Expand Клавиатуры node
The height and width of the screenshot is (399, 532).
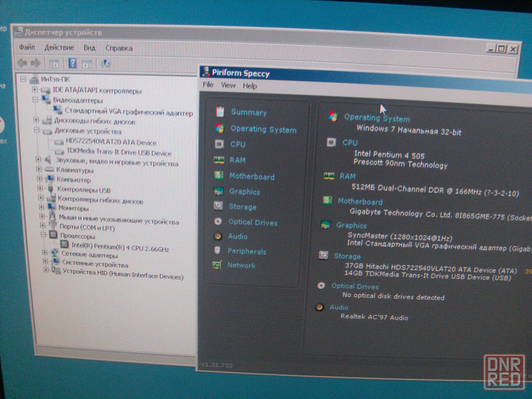click(x=39, y=169)
